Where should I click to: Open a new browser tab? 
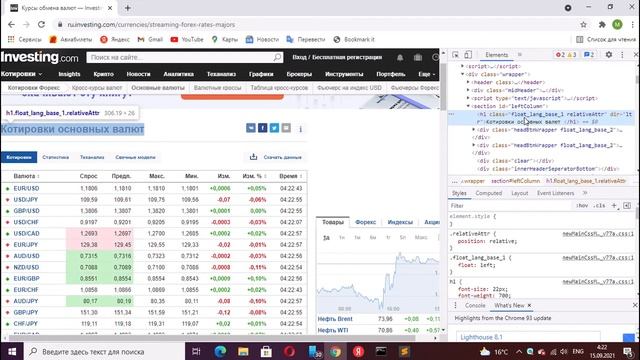pyautogui.click(x=128, y=8)
